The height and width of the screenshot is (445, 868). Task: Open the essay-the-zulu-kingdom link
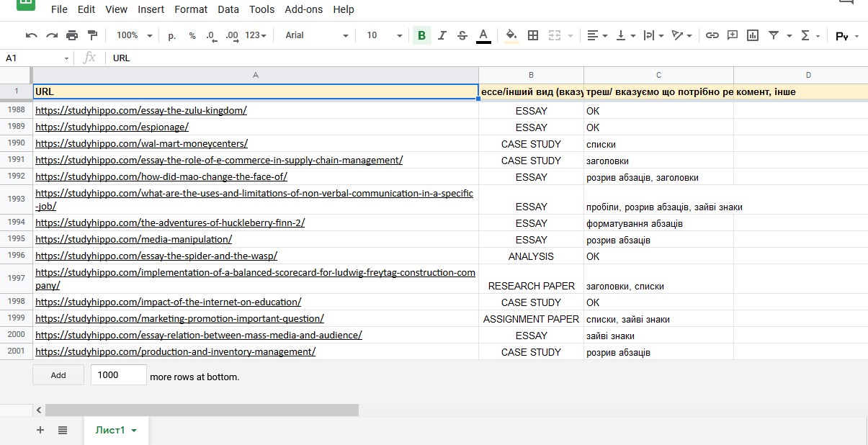point(141,111)
